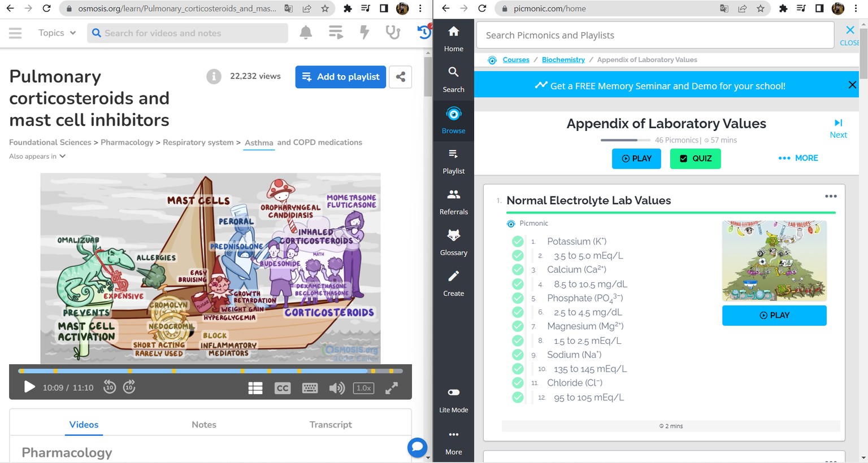Open Picmonic More sidebar menu
This screenshot has width=868, height=463.
(453, 442)
